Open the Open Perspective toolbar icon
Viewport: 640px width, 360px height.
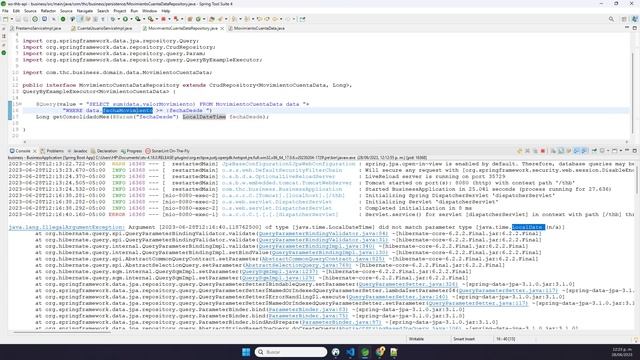624,19
